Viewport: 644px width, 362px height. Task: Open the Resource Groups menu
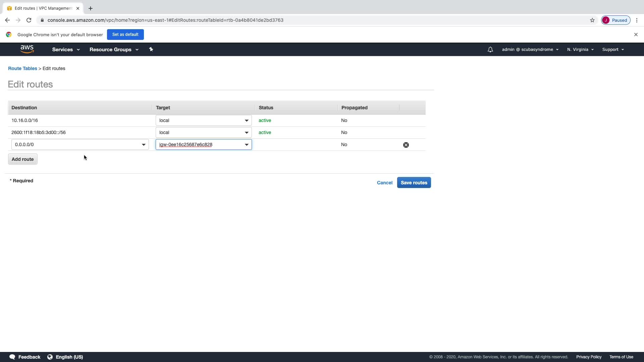point(114,49)
